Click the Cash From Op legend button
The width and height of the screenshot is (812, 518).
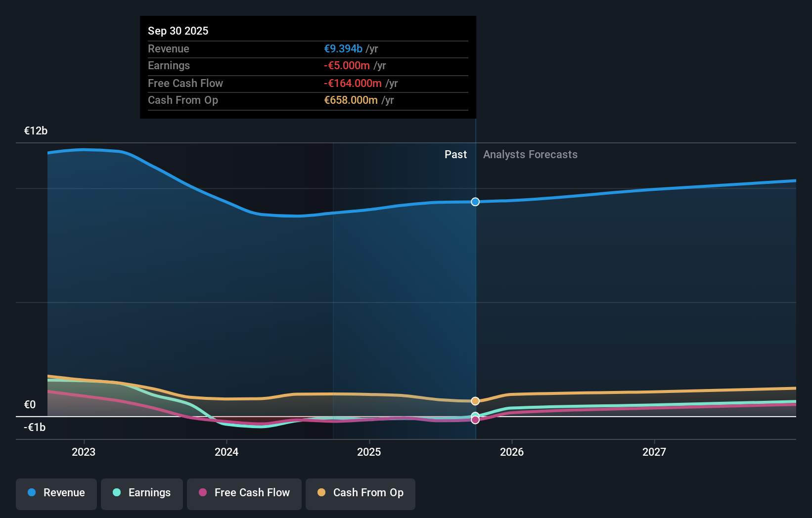[361, 493]
